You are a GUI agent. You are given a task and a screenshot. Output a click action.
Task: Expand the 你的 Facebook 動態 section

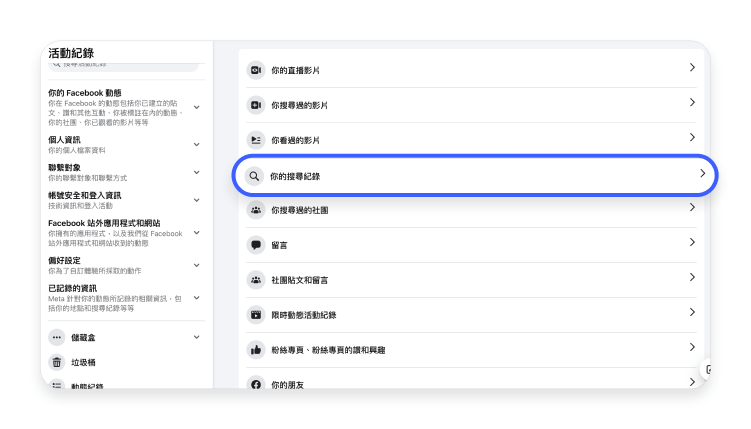coord(197,106)
